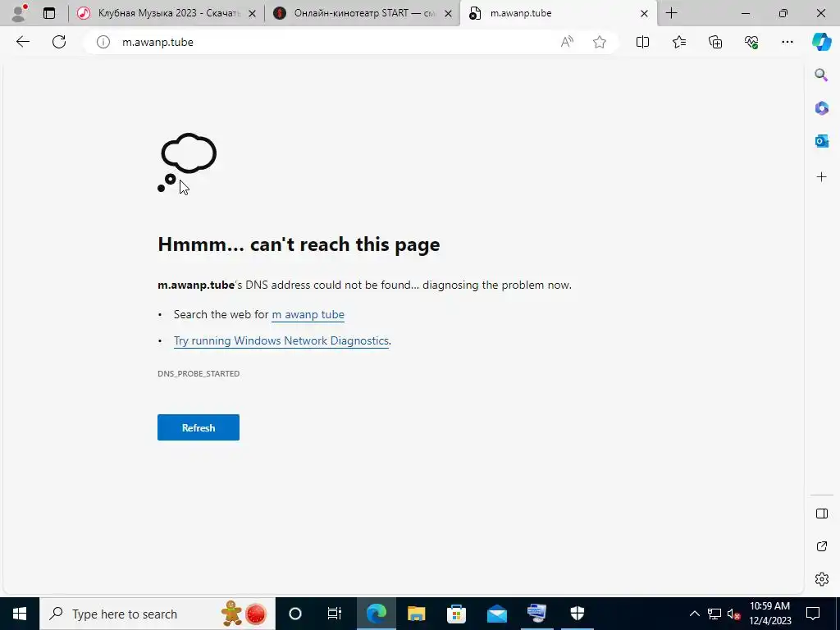Open sidebar Search icon

tap(821, 75)
